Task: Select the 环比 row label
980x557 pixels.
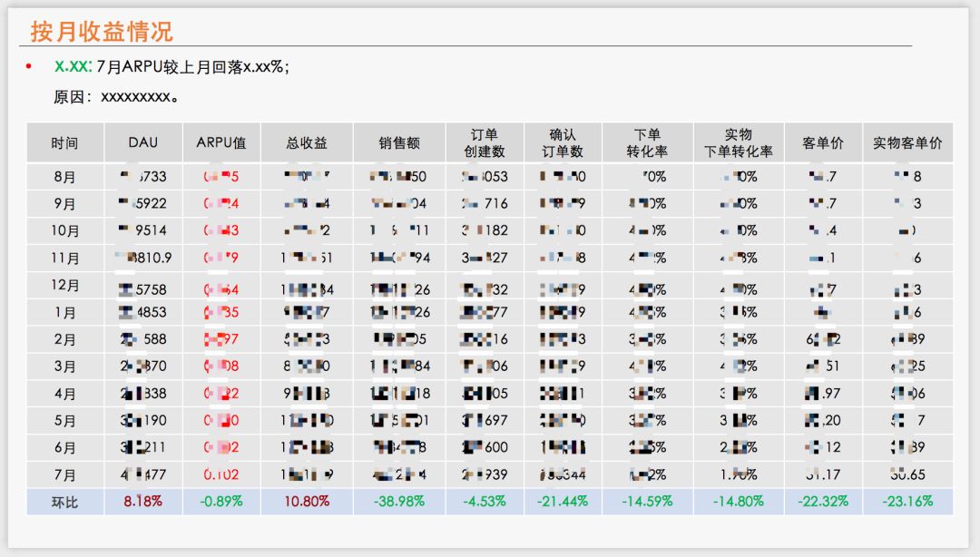Action: [64, 502]
